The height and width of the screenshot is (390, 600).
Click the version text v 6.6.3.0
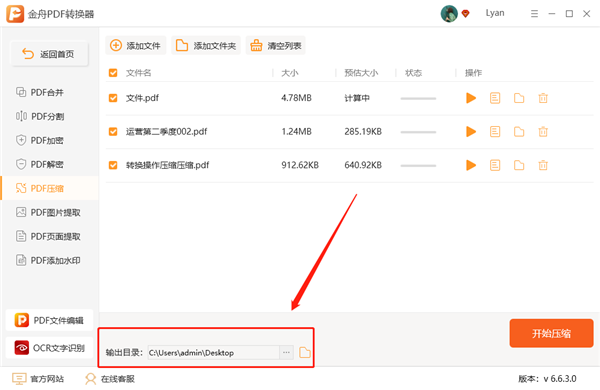click(x=560, y=379)
